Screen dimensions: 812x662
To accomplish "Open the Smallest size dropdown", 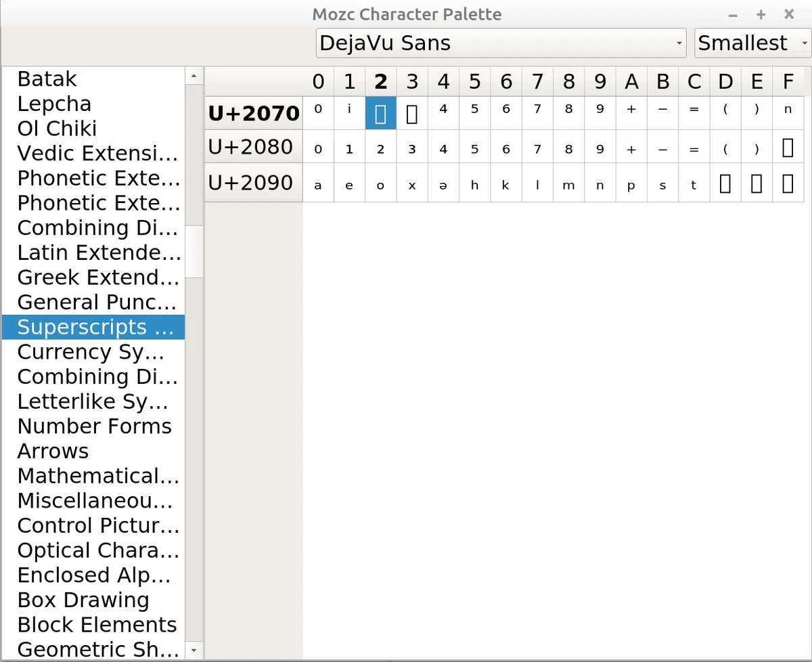I will [x=752, y=43].
